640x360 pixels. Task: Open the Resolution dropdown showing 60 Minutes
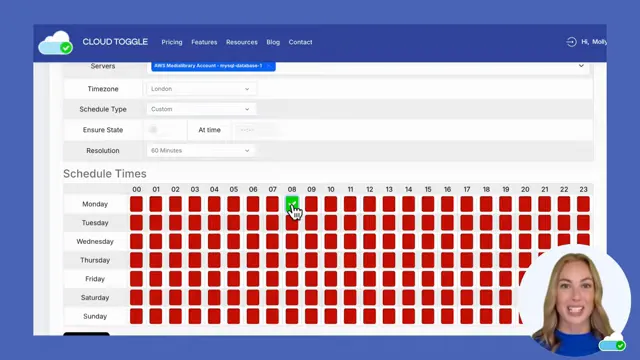tap(200, 151)
